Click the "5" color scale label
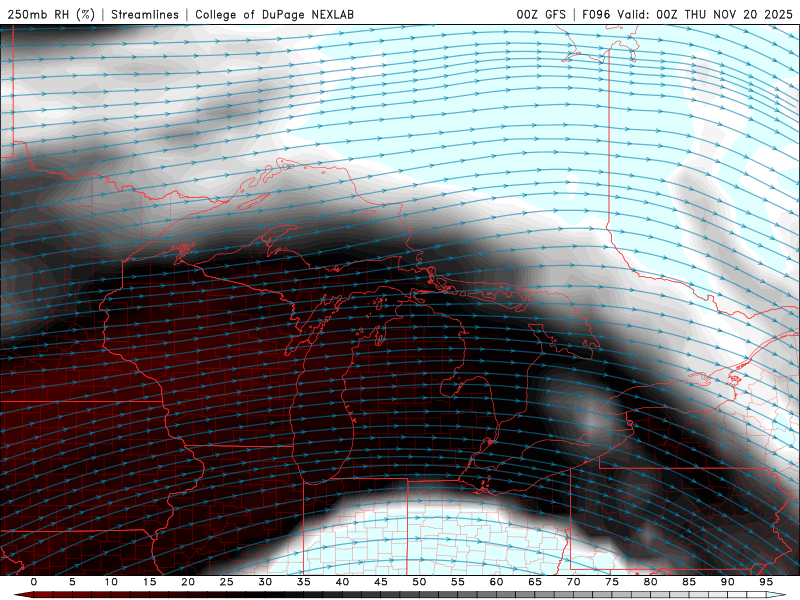This screenshot has height=600, width=800. pyautogui.click(x=72, y=582)
